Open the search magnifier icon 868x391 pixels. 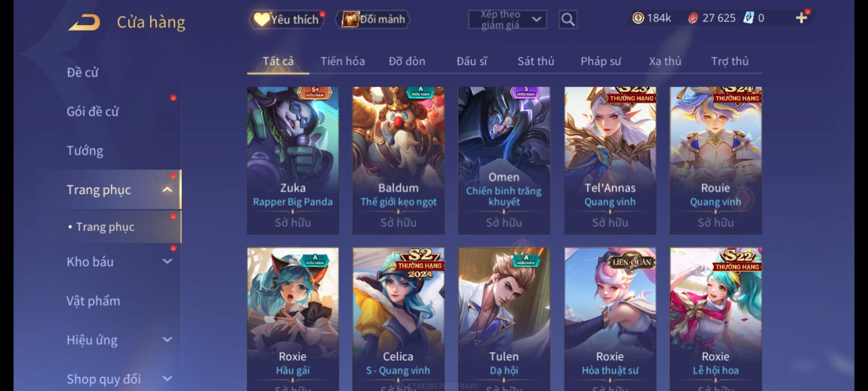[x=568, y=20]
